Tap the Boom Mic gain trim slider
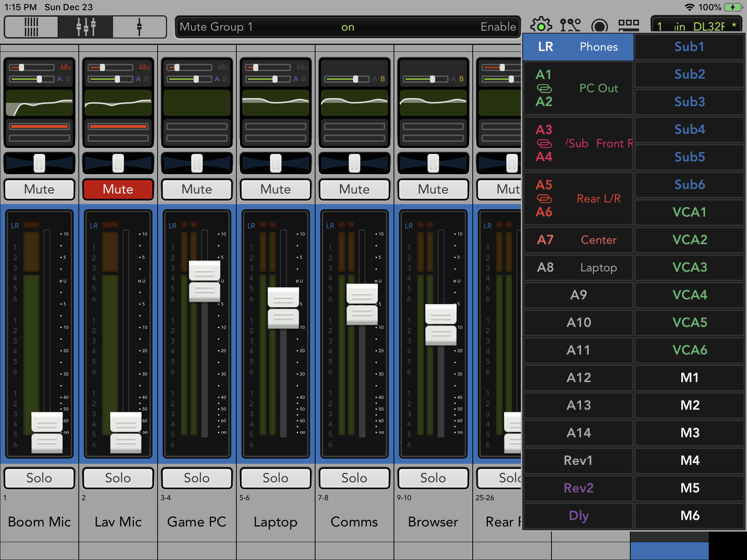Viewport: 747px width, 560px height. [x=32, y=67]
